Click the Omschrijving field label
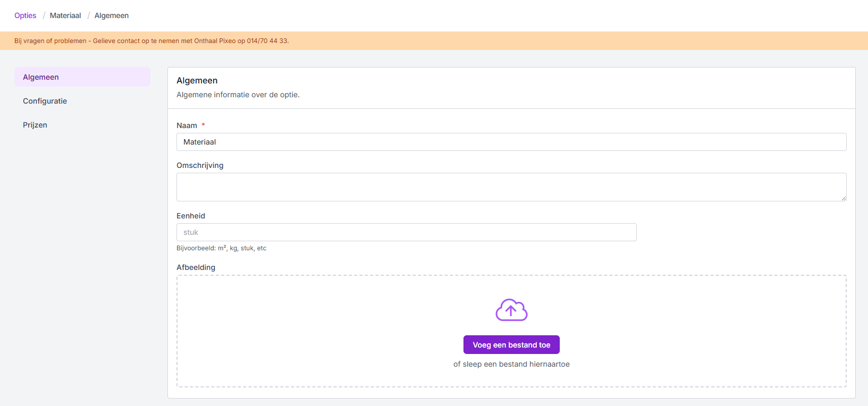 [200, 165]
